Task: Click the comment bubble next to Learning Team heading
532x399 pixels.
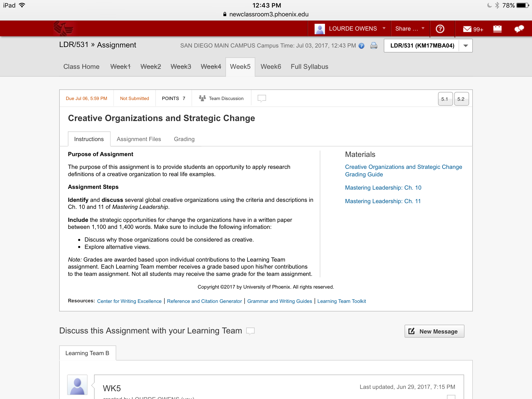Action: tap(250, 331)
